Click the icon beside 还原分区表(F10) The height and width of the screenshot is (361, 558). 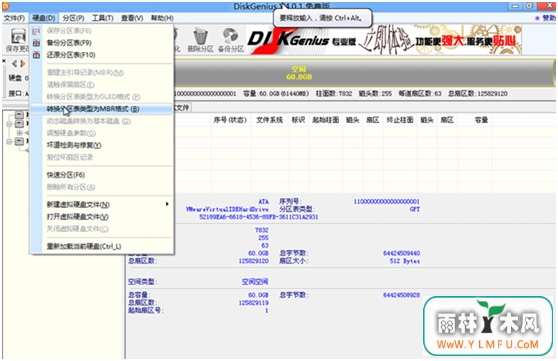click(36, 55)
